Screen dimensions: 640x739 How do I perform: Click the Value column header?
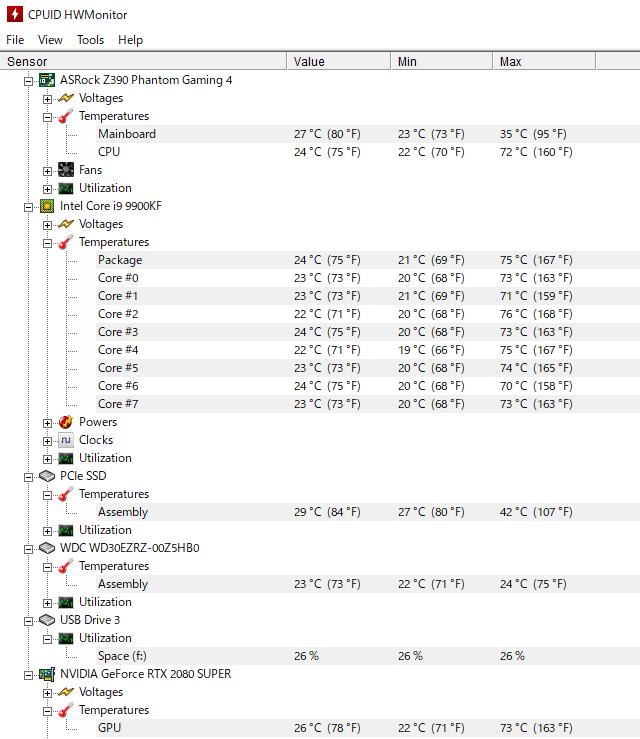pos(339,61)
